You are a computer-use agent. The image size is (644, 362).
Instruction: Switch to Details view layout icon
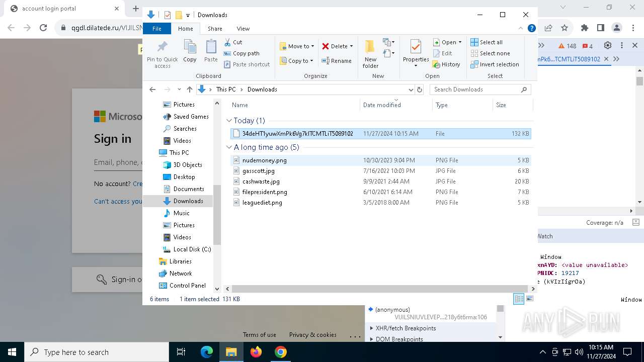click(x=519, y=299)
